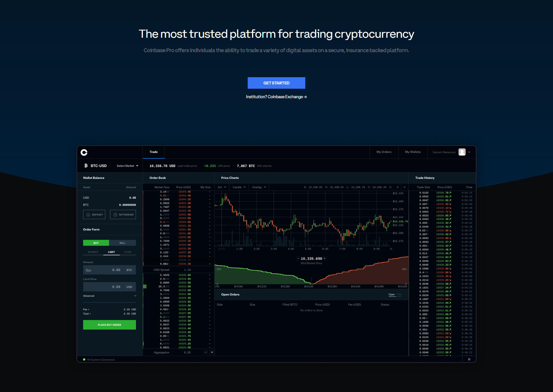Open the settings gear icon

[x=469, y=359]
